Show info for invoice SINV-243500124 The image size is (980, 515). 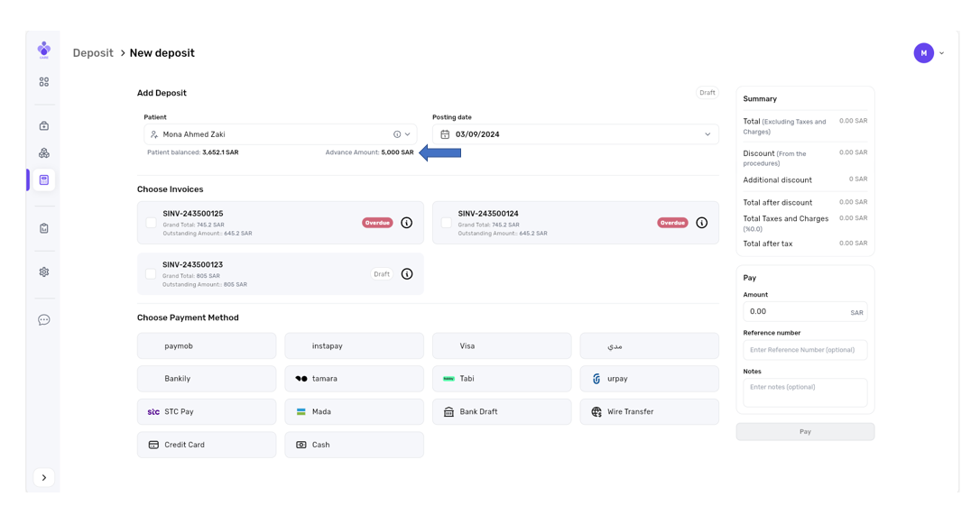click(x=701, y=223)
